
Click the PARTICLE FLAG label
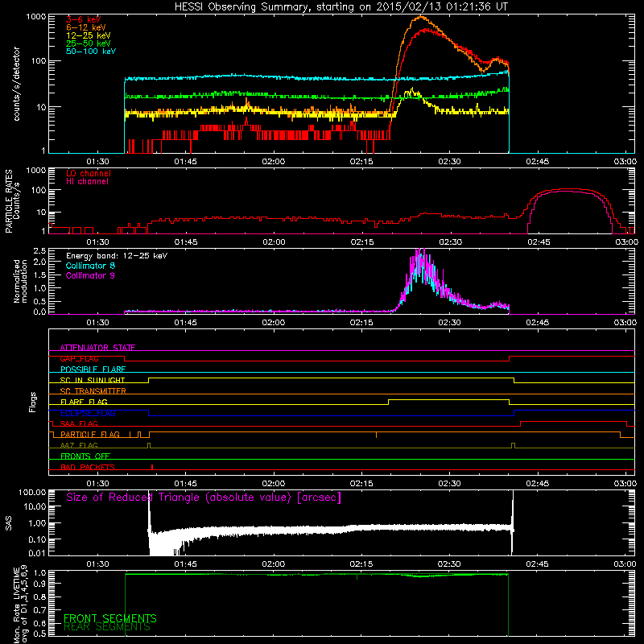click(x=90, y=435)
